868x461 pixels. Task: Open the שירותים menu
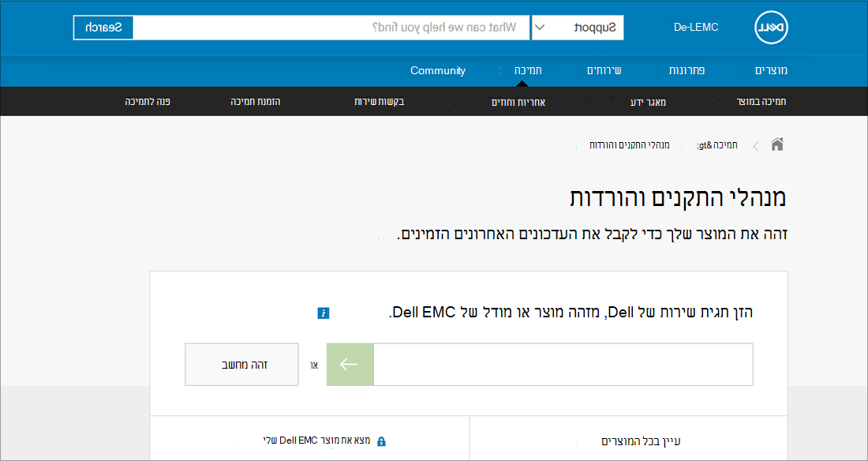pos(604,70)
